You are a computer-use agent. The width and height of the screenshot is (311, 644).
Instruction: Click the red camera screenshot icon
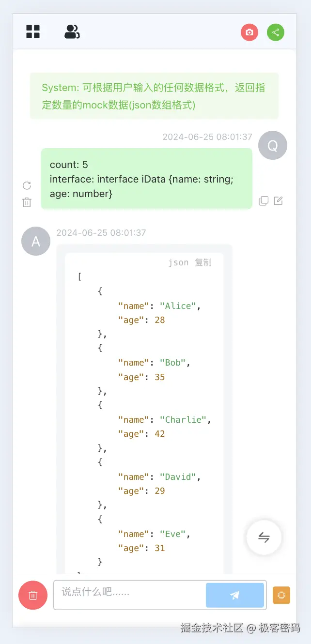pos(249,32)
